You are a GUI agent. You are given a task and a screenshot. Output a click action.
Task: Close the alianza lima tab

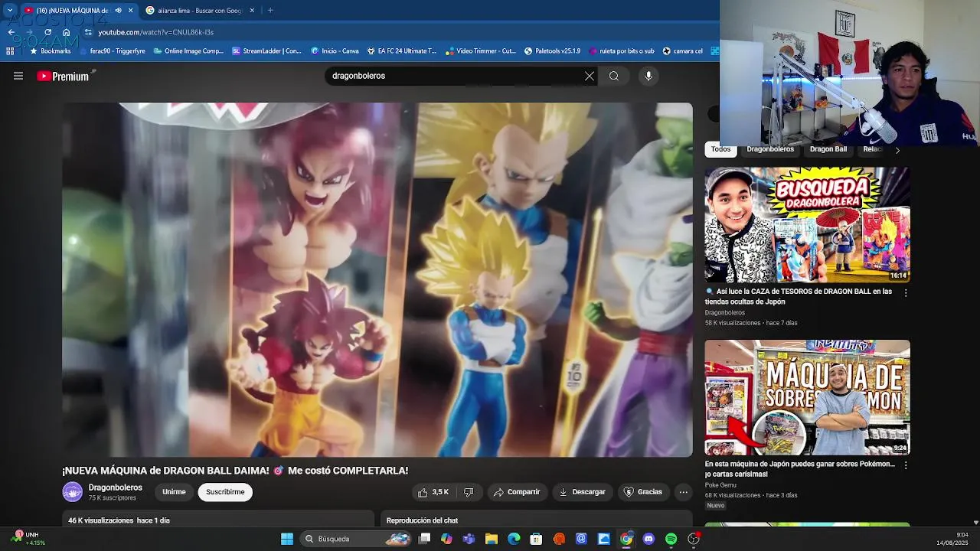pyautogui.click(x=253, y=11)
